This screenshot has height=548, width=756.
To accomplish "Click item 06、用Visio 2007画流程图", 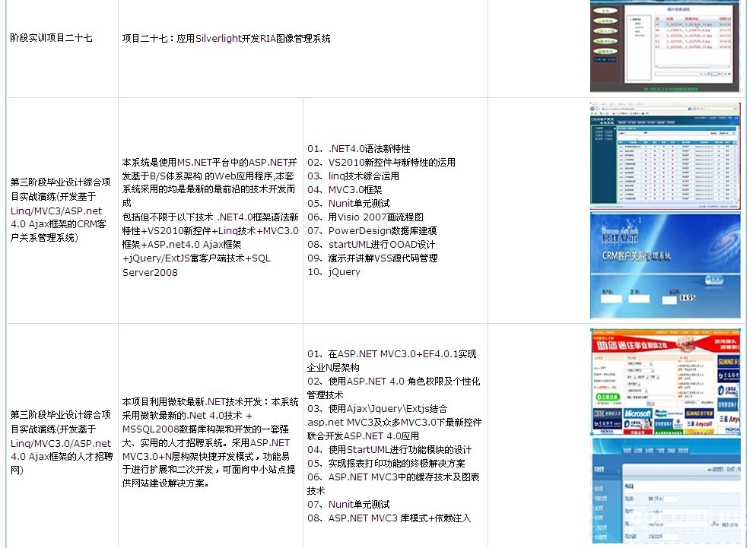I will (x=365, y=217).
